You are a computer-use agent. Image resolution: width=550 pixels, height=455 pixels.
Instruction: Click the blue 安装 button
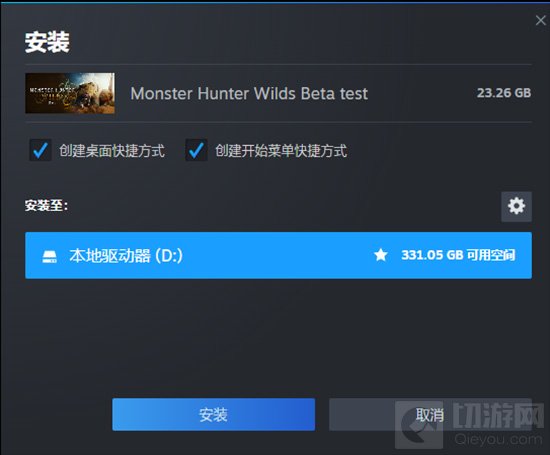click(x=213, y=415)
